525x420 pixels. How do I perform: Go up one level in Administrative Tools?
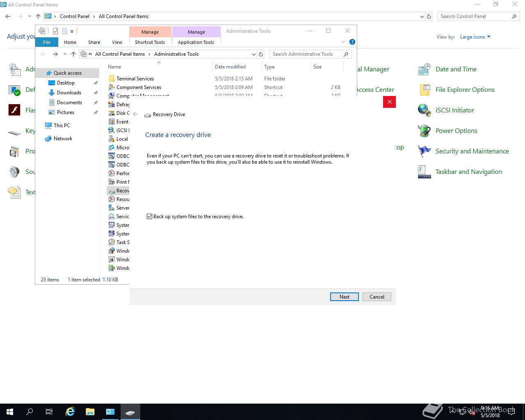(x=73, y=54)
